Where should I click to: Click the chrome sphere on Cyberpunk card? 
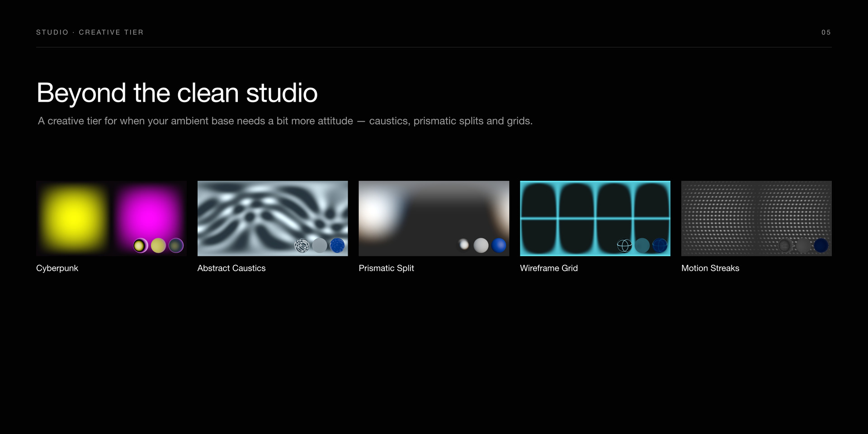141,245
